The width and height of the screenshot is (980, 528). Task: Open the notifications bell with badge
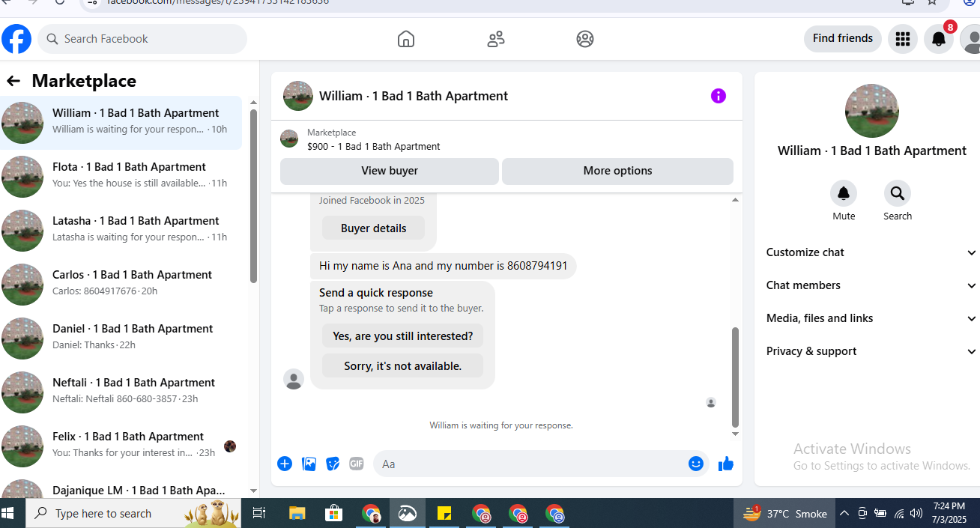[939, 39]
